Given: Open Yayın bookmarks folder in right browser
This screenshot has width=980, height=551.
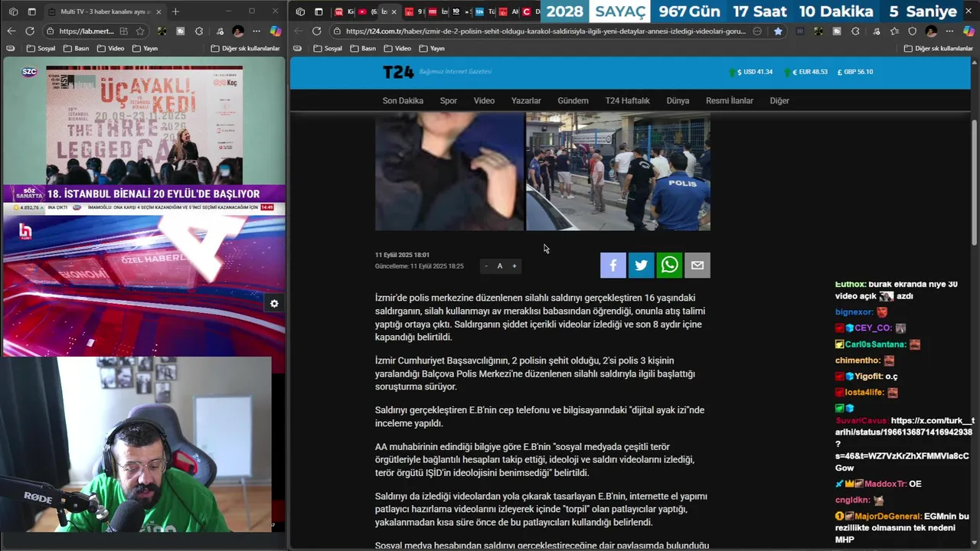Looking at the screenshot, I should [432, 48].
